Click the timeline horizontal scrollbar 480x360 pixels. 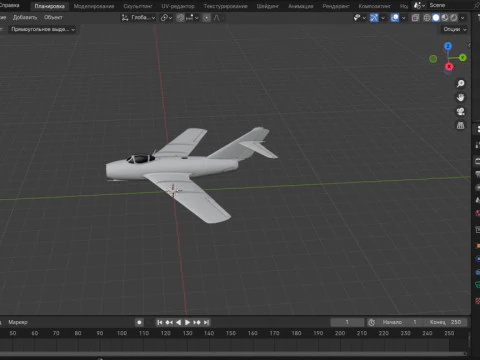pos(233,354)
